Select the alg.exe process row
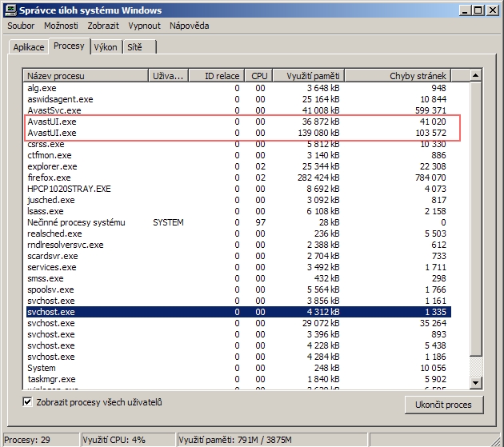This screenshot has width=504, height=447. click(x=238, y=88)
